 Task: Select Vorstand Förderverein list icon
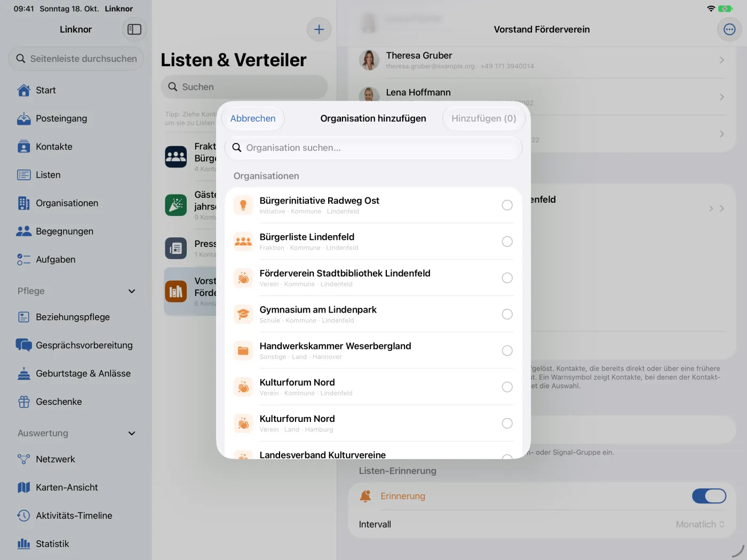tap(176, 291)
